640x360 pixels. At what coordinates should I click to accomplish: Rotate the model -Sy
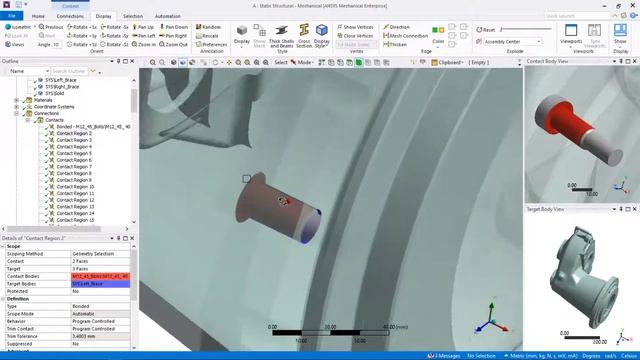115,36
